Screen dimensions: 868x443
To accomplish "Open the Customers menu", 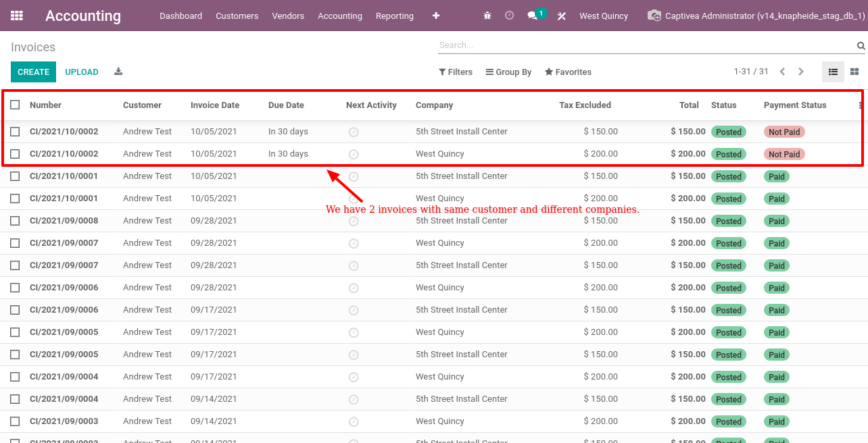I will click(237, 16).
